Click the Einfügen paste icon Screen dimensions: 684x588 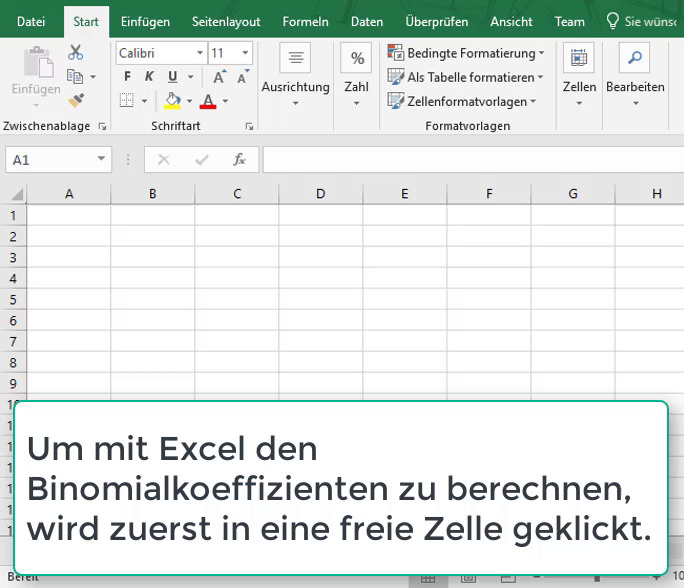[38, 61]
